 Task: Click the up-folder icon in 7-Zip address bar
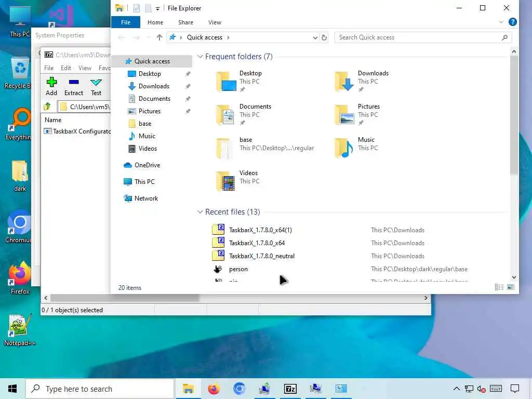point(47,107)
